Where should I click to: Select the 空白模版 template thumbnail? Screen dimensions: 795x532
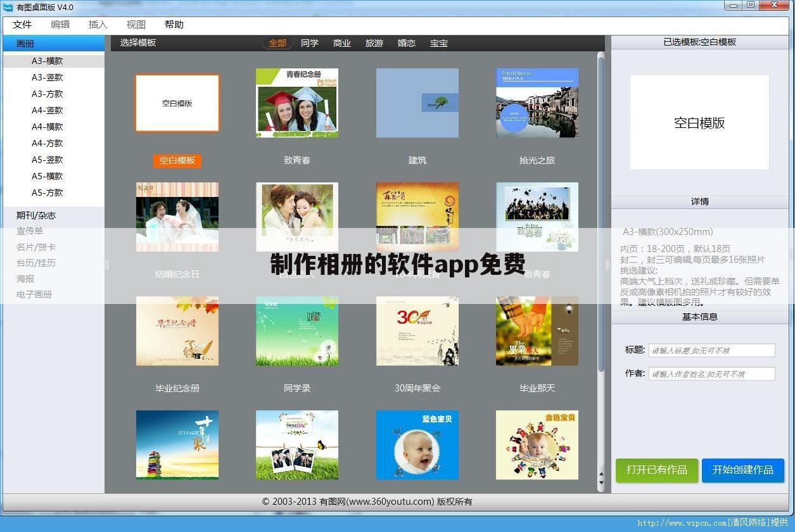point(177,103)
